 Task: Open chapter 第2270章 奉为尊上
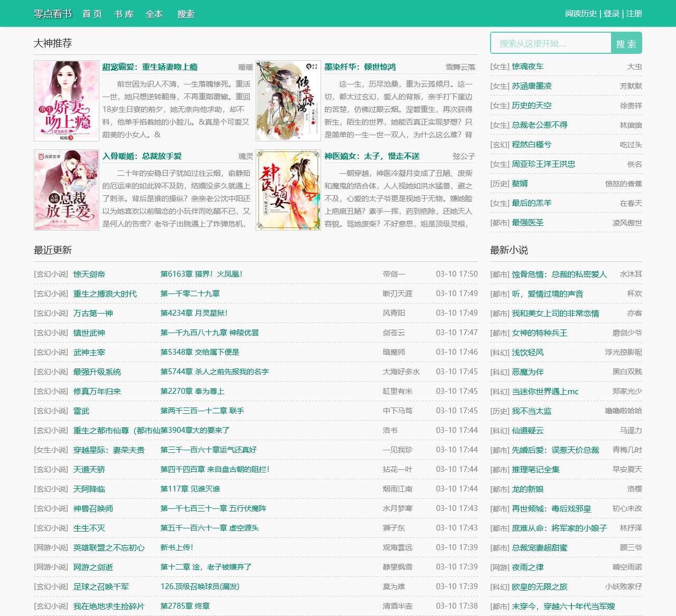pos(193,391)
